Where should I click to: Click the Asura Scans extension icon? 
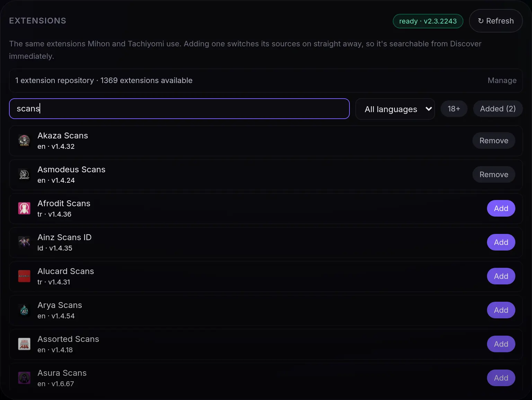coord(24,378)
